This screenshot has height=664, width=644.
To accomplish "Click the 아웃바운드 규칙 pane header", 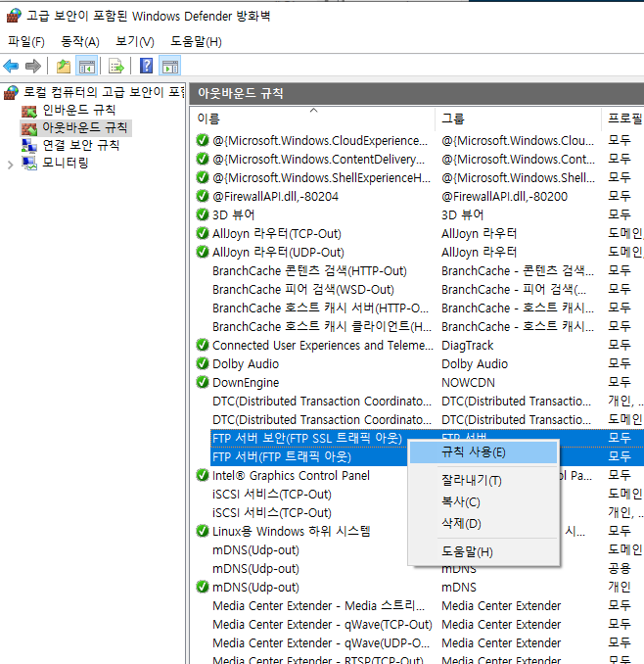I will pos(417,94).
